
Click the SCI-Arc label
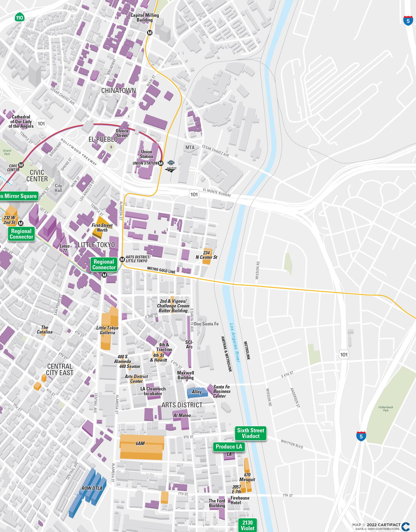tap(189, 344)
